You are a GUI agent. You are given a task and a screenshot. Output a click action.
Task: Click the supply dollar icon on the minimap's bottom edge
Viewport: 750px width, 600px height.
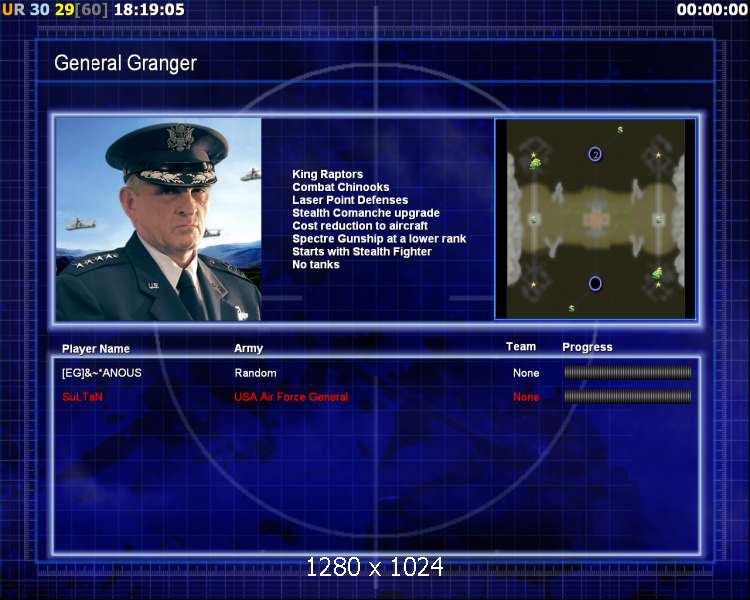(x=571, y=309)
